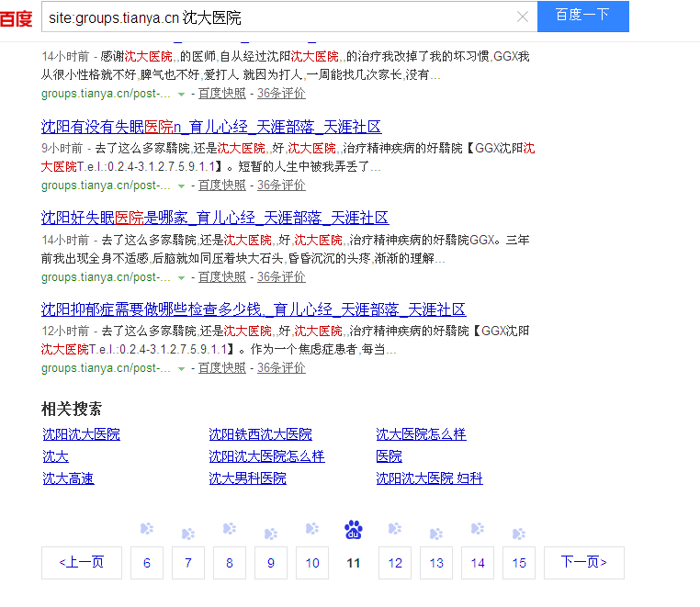The height and width of the screenshot is (607, 700).
Task: Open related search 沈阳沈大医院怎么样
Action: click(267, 456)
